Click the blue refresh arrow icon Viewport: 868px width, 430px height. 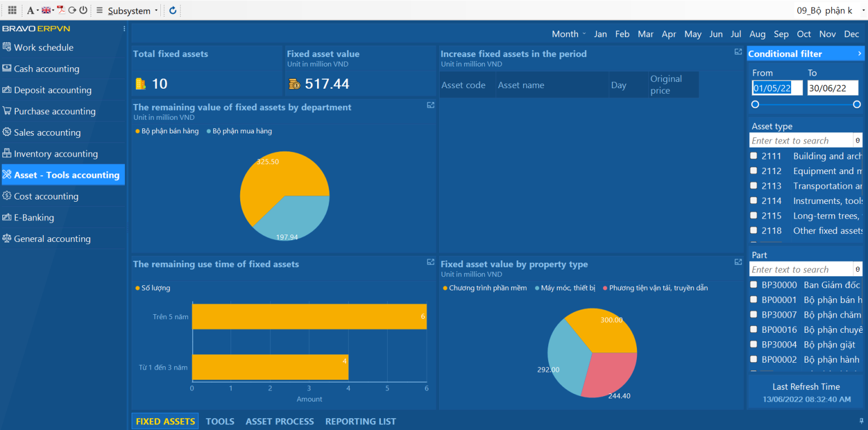point(173,10)
